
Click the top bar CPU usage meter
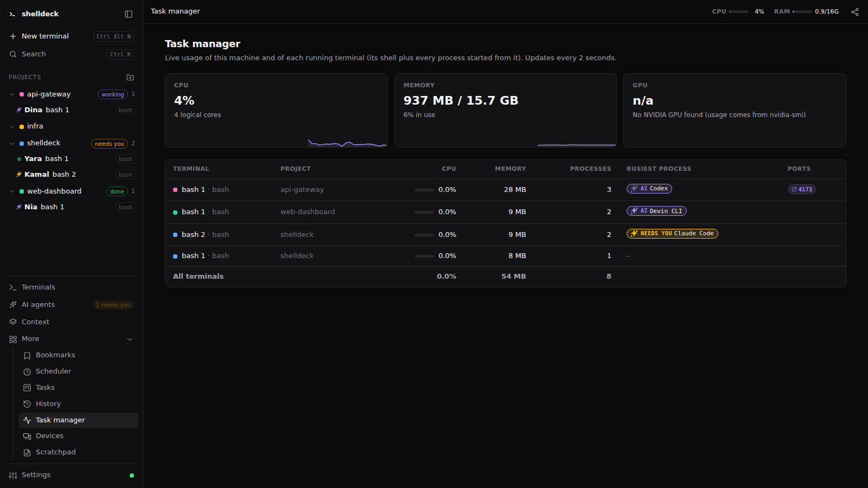tap(738, 11)
